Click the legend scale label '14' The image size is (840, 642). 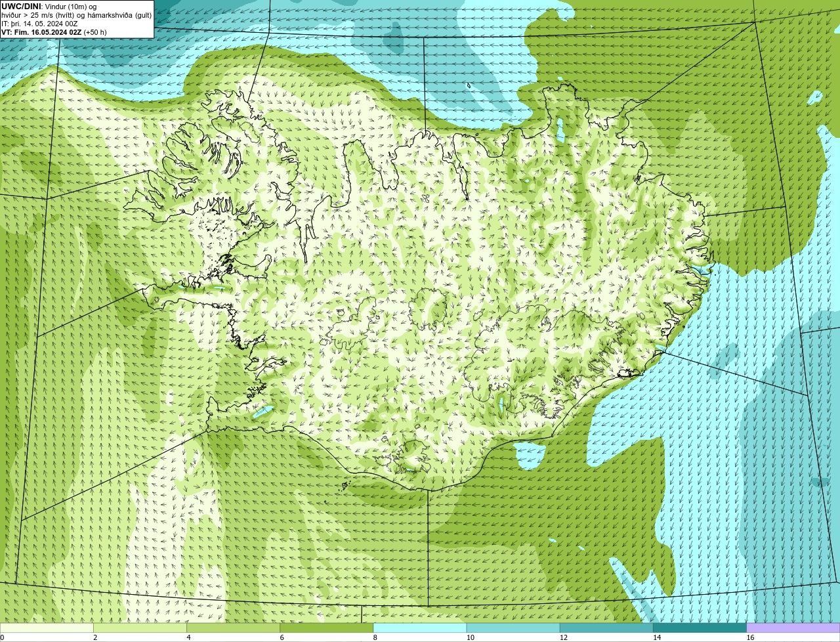pyautogui.click(x=657, y=637)
